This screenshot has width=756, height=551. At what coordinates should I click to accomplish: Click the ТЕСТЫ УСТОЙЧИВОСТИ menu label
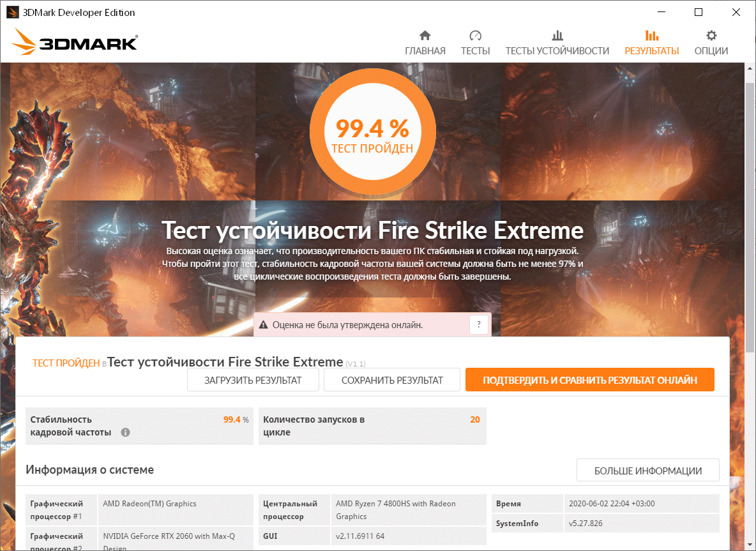tap(557, 51)
